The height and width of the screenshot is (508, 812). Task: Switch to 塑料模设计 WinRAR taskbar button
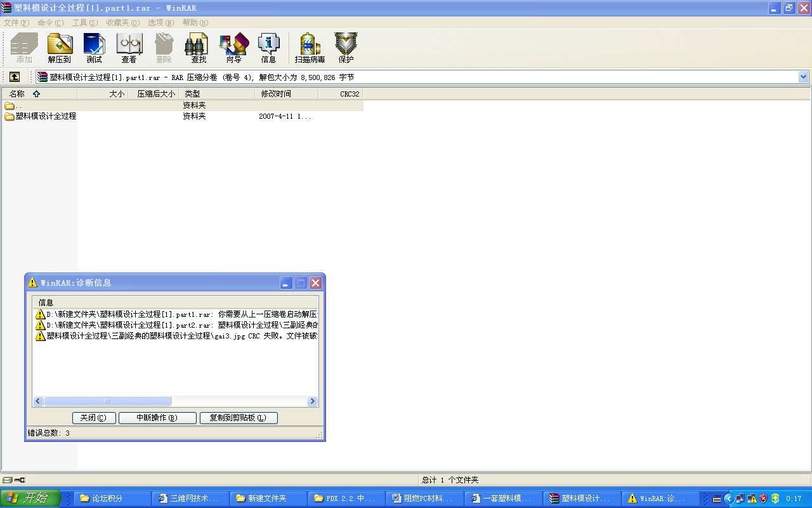coord(581,498)
